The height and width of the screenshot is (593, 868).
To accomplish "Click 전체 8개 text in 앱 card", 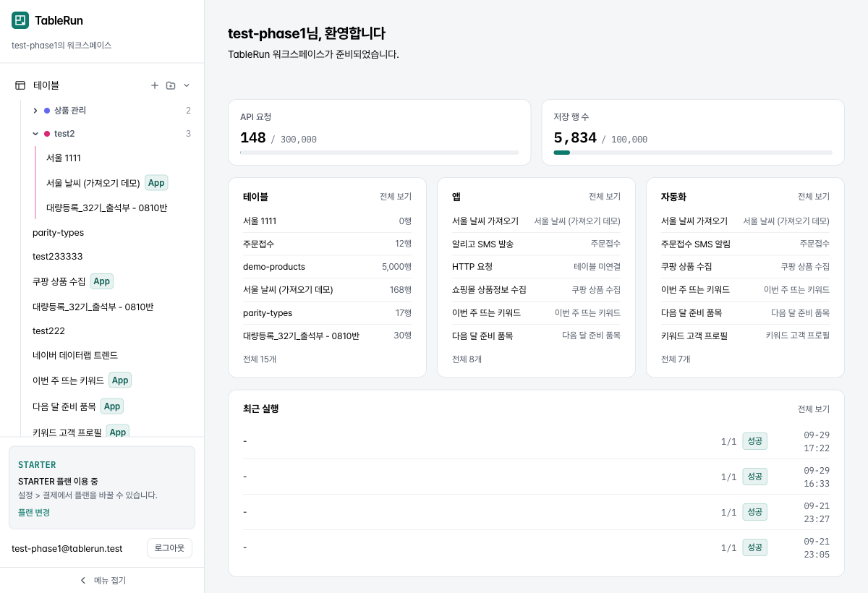I will (467, 359).
